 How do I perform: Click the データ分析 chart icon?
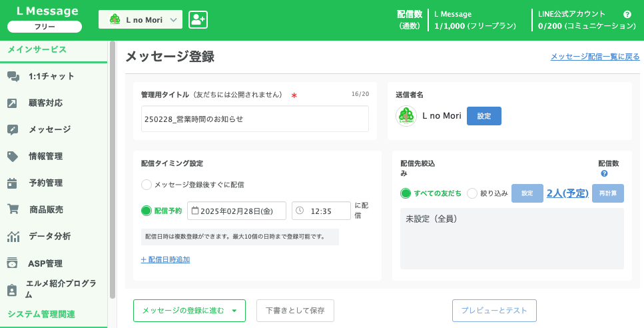click(13, 237)
